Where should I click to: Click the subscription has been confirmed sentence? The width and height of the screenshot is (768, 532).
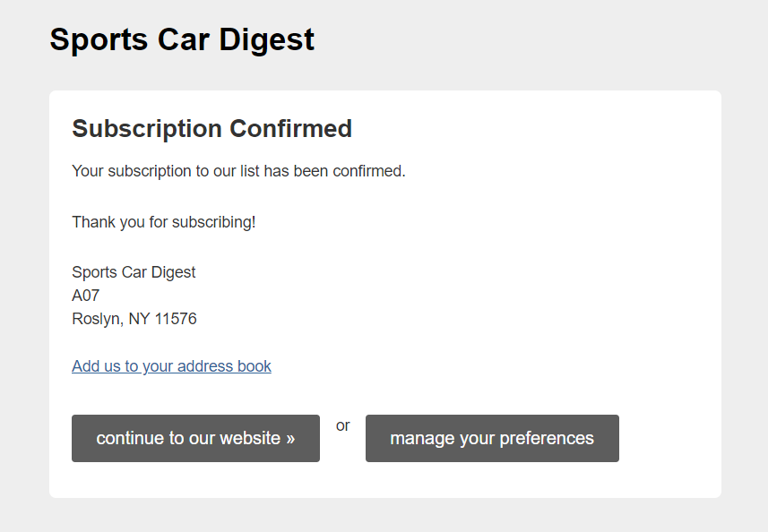(238, 171)
